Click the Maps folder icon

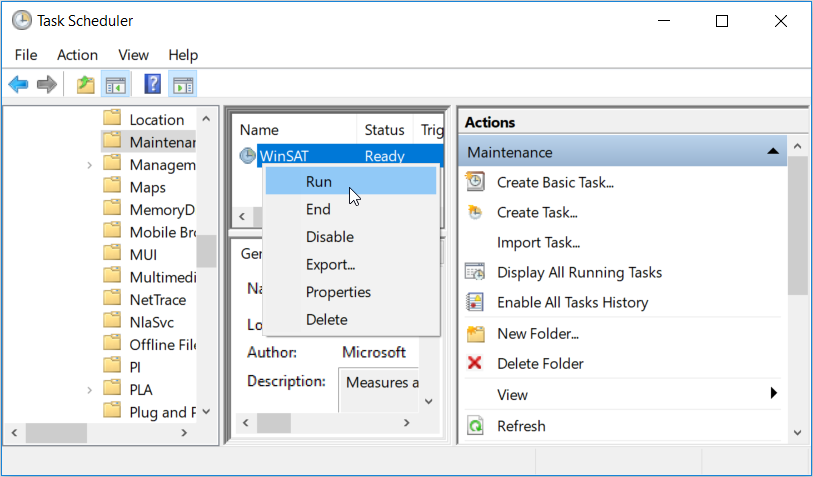click(x=112, y=186)
